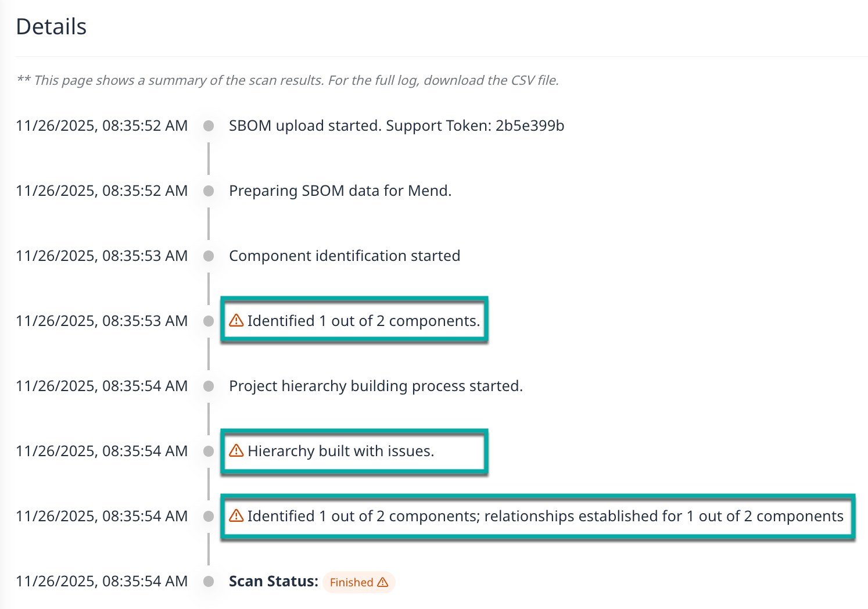Click warning icon on the 08:35:53 "Identified 1 out of 2 components." entry
Screen dimensions: 868x609
236,321
